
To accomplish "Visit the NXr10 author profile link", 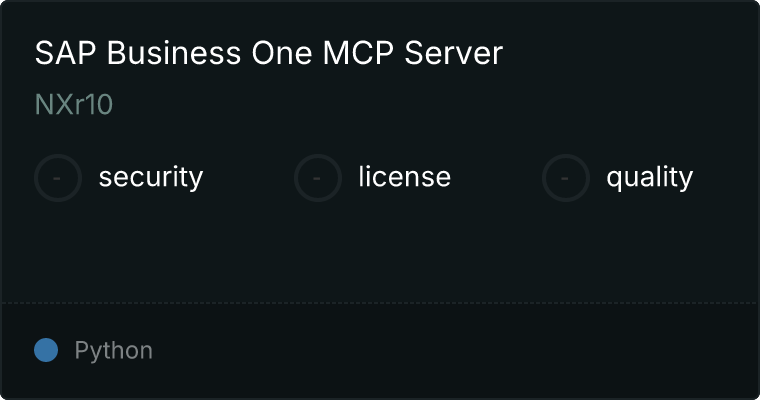I will click(x=74, y=104).
